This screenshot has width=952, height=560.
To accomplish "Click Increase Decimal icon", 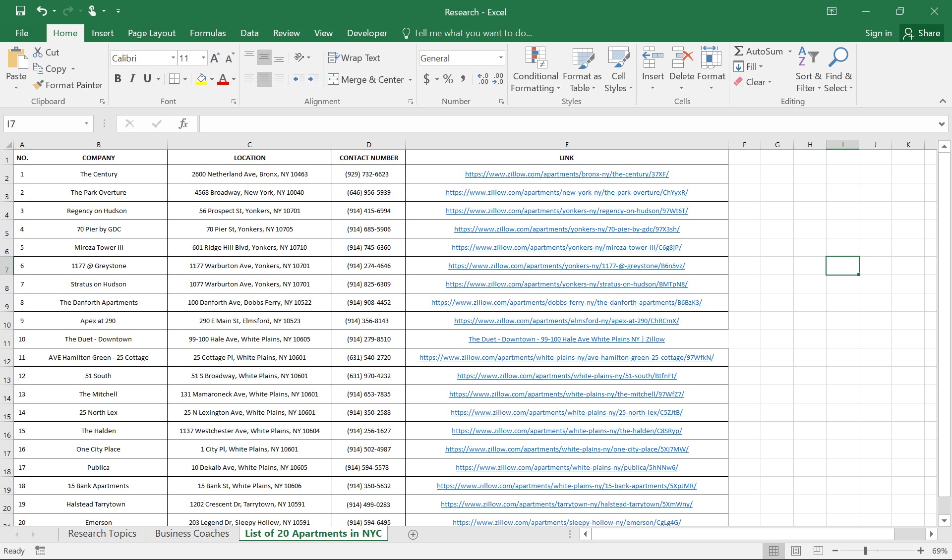I will 483,79.
